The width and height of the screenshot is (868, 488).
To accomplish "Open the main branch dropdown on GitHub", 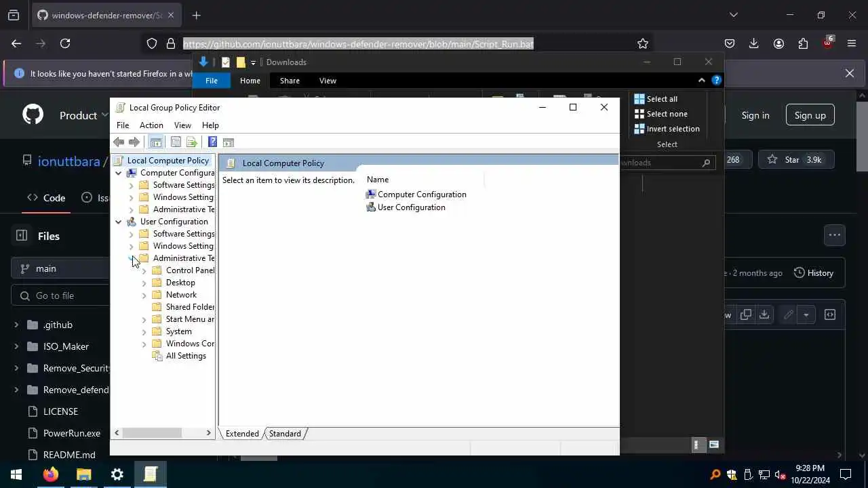I will (x=61, y=268).
